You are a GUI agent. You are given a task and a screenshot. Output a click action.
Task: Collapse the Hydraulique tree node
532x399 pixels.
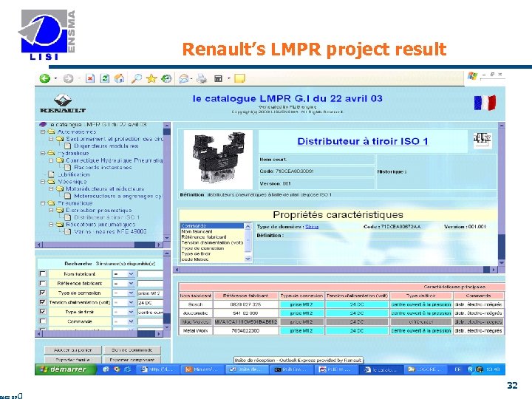pos(43,153)
